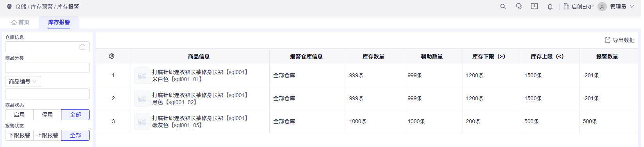Select 下限报警 alarm status option
The width and height of the screenshot is (644, 147).
[19, 135]
